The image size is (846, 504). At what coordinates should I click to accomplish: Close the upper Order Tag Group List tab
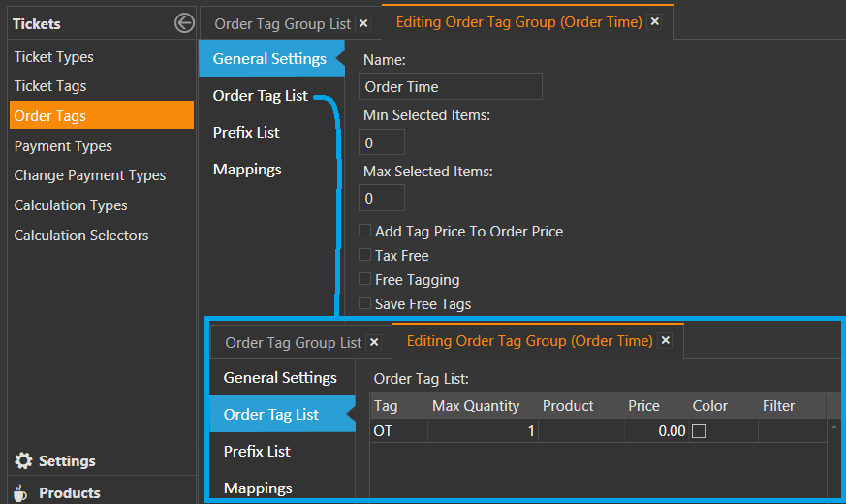(x=363, y=23)
